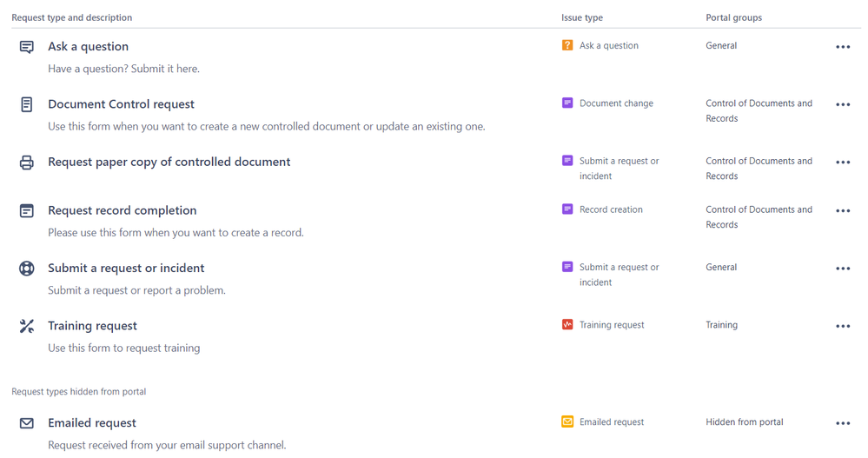
Task: Click the orange question mark issue type icon
Action: pos(567,45)
